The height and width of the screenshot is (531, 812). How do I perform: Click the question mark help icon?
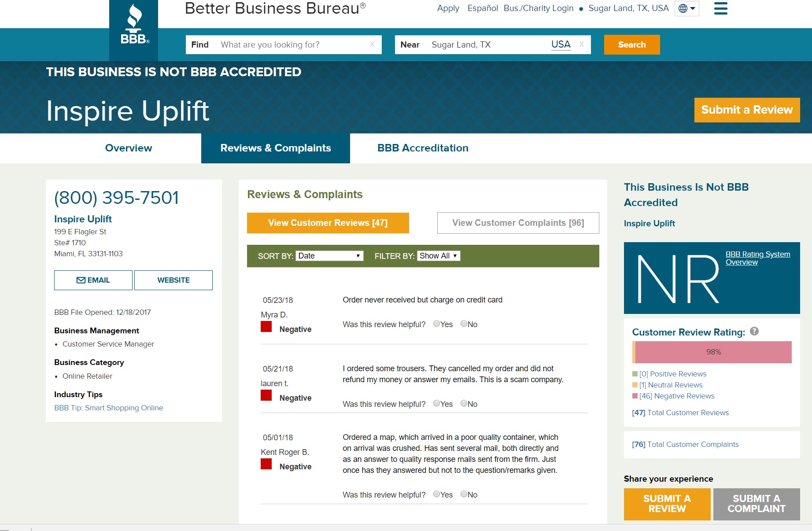pos(754,331)
